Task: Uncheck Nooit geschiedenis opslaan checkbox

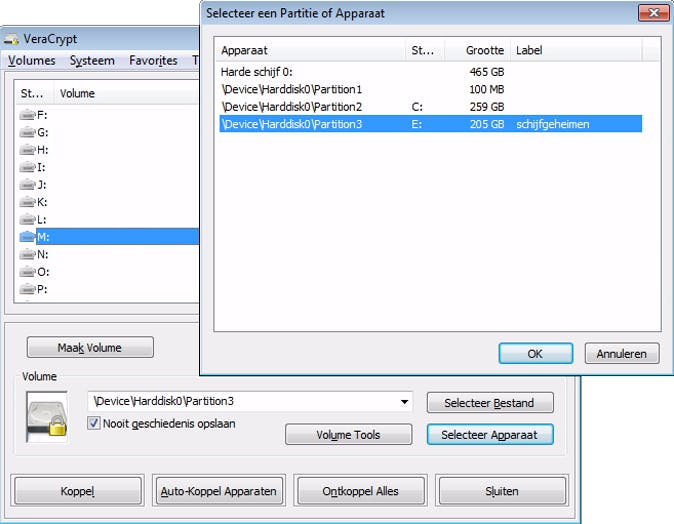Action: coord(94,423)
